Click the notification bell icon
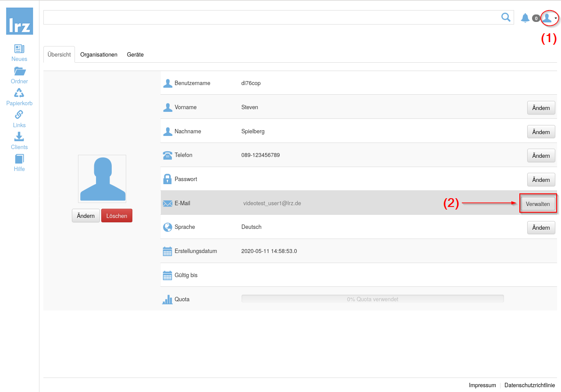 pos(525,18)
